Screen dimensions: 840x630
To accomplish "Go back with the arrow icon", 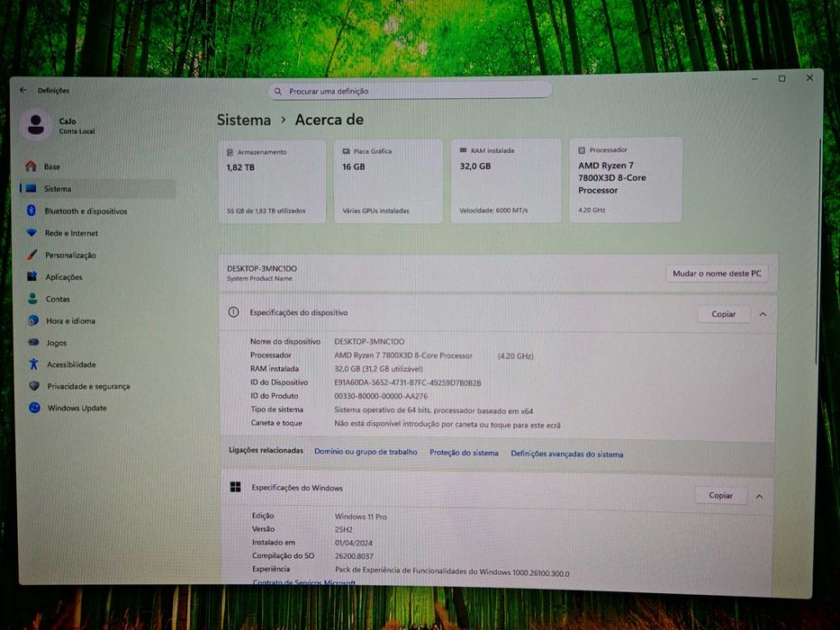I will (23, 90).
